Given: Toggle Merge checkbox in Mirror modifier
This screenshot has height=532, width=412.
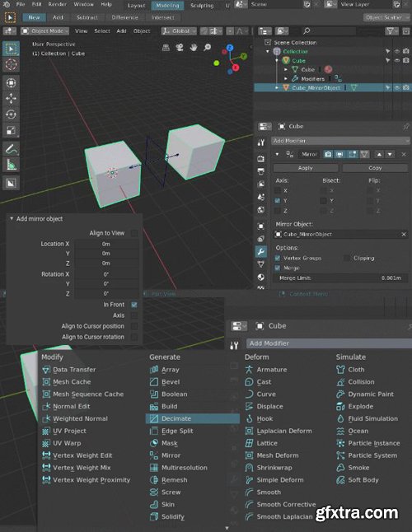Looking at the screenshot, I should click(278, 268).
